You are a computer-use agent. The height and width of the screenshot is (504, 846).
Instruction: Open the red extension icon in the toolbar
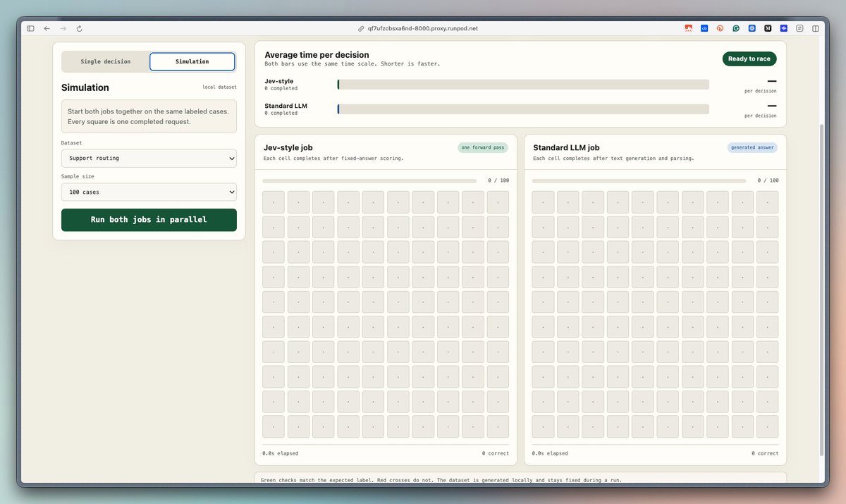[x=689, y=28]
